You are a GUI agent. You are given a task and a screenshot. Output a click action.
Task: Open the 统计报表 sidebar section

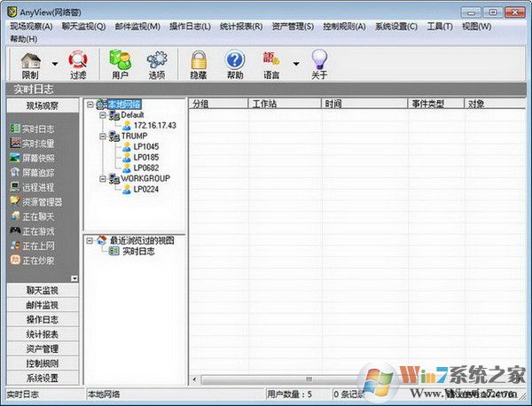click(x=43, y=334)
